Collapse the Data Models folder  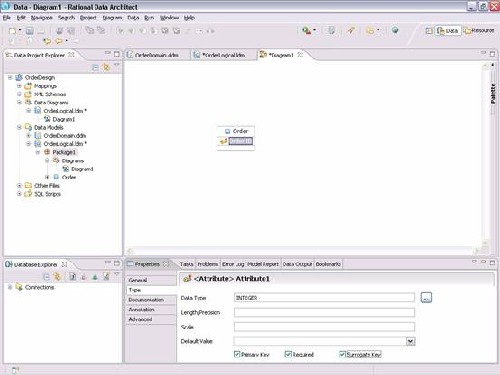tap(19, 127)
